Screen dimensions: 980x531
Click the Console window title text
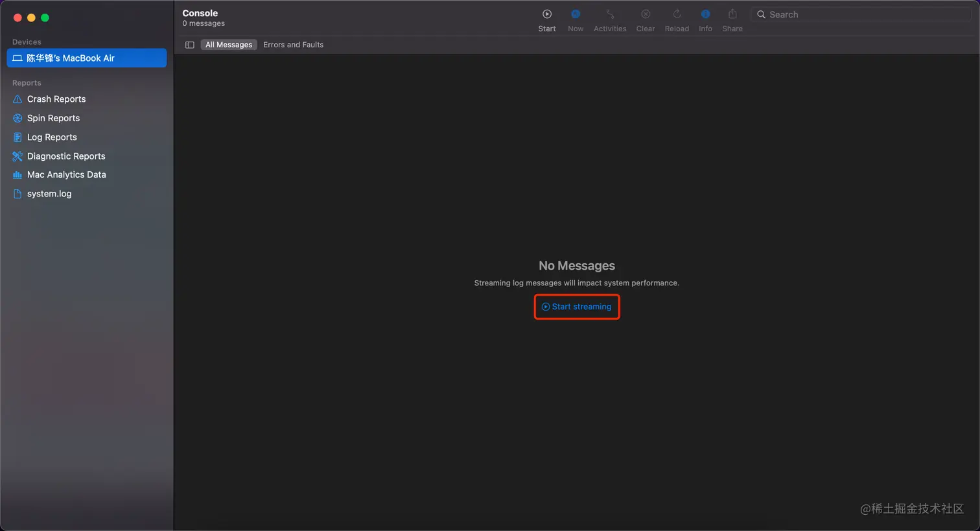coord(200,13)
